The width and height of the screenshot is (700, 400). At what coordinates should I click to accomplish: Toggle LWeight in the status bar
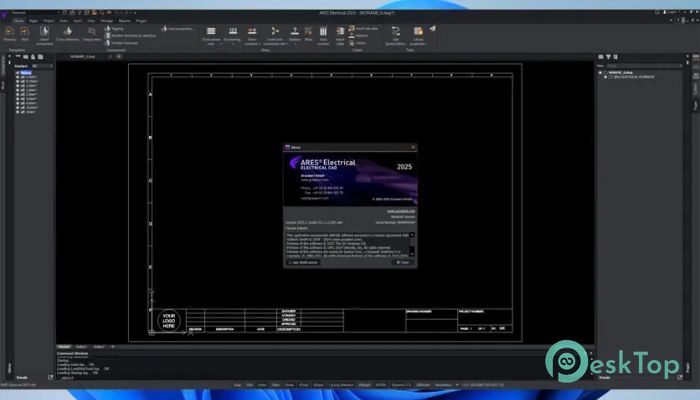tap(364, 385)
